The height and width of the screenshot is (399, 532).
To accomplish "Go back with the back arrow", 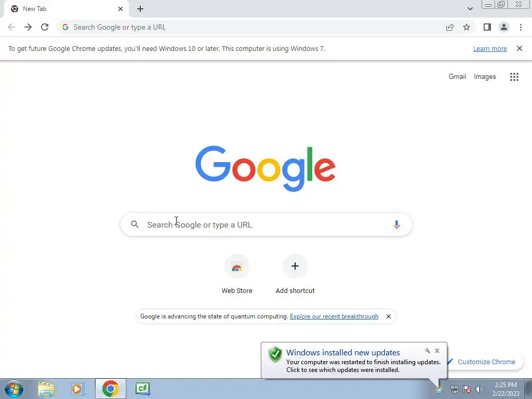I will click(x=11, y=27).
